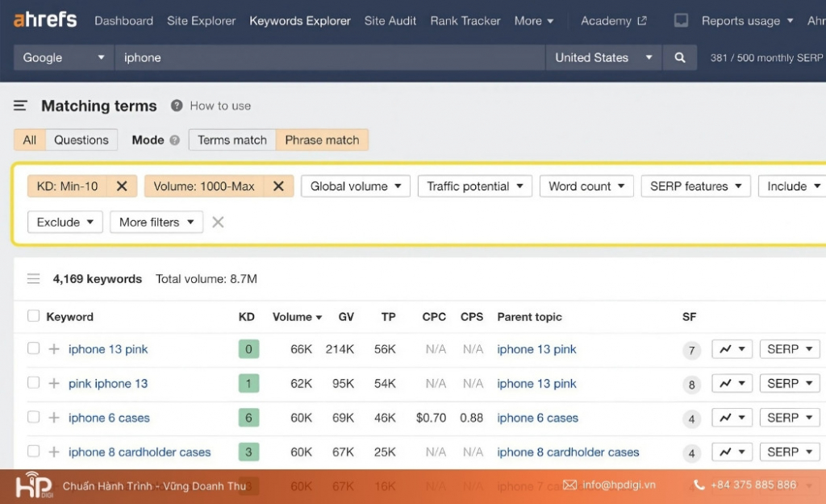Image resolution: width=826 pixels, height=504 pixels.
Task: Open the Dashboard menu item
Action: (x=123, y=20)
